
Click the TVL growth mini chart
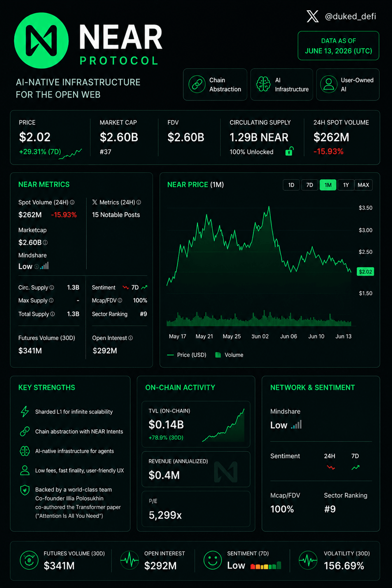click(x=223, y=424)
